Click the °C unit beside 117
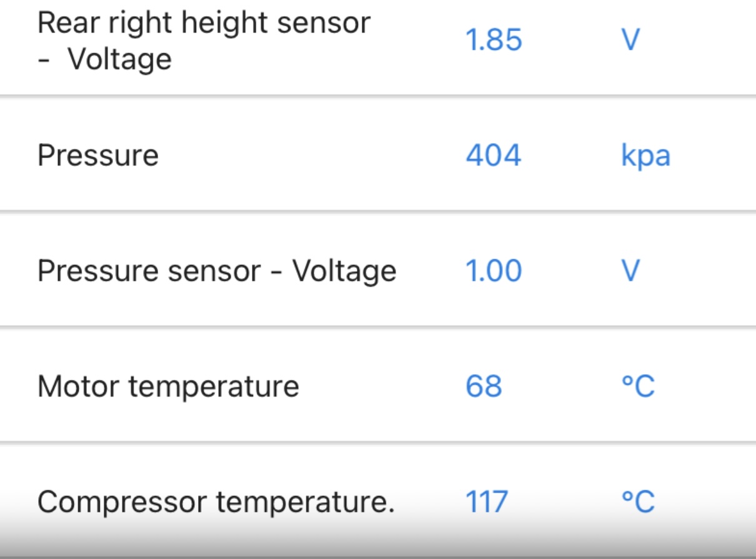 coord(638,502)
